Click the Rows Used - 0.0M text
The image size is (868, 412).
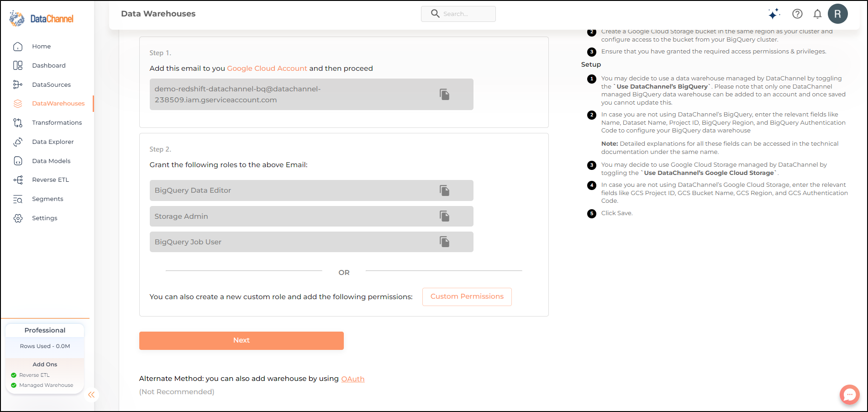click(x=45, y=346)
